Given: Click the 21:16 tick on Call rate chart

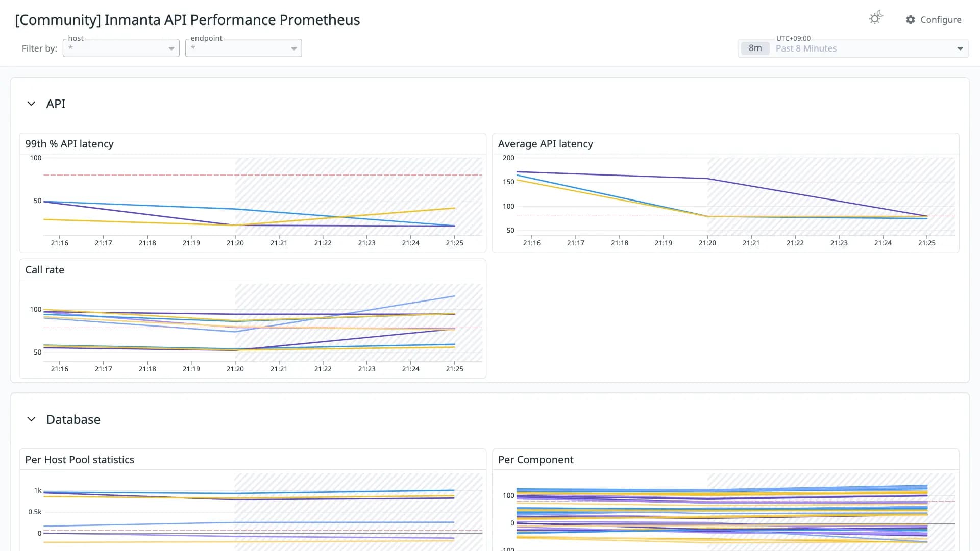Looking at the screenshot, I should click(59, 369).
